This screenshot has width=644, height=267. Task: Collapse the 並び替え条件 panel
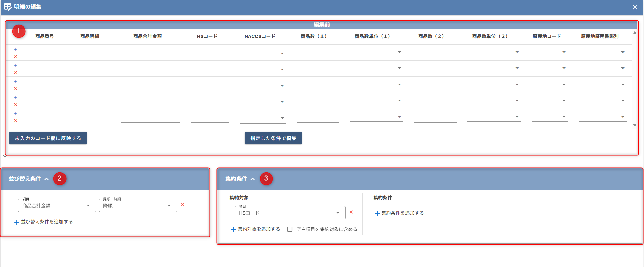coord(47,179)
